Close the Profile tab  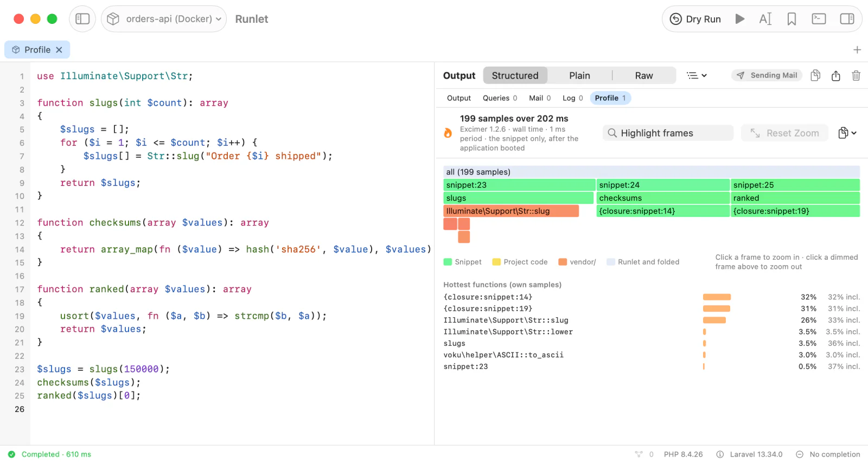59,50
